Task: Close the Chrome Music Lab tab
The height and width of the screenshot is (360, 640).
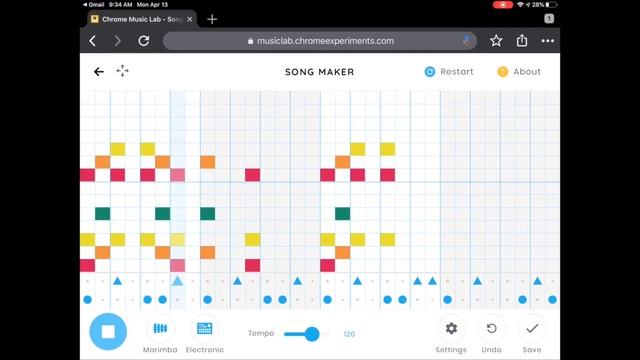Action: [x=189, y=19]
